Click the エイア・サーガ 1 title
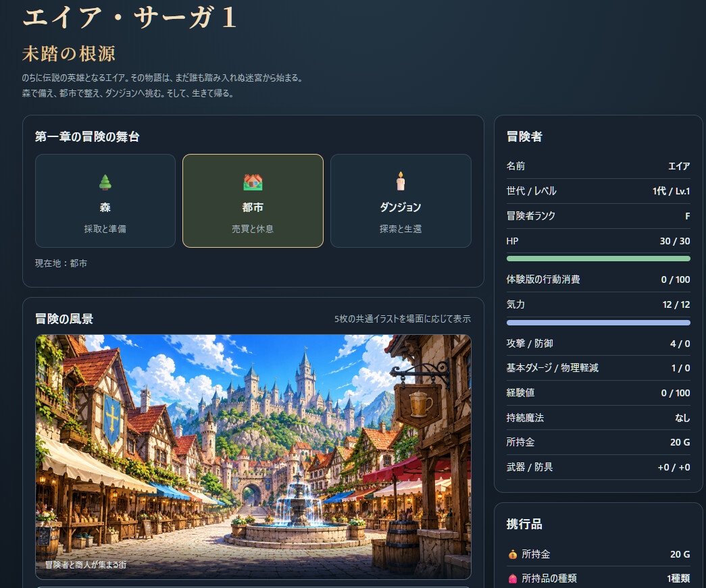The image size is (706, 588). (130, 18)
